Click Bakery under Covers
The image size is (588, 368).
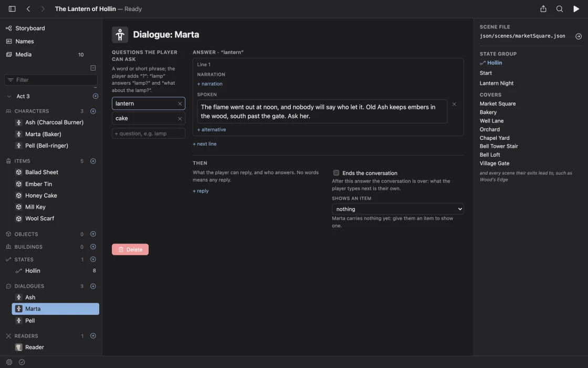tap(488, 113)
